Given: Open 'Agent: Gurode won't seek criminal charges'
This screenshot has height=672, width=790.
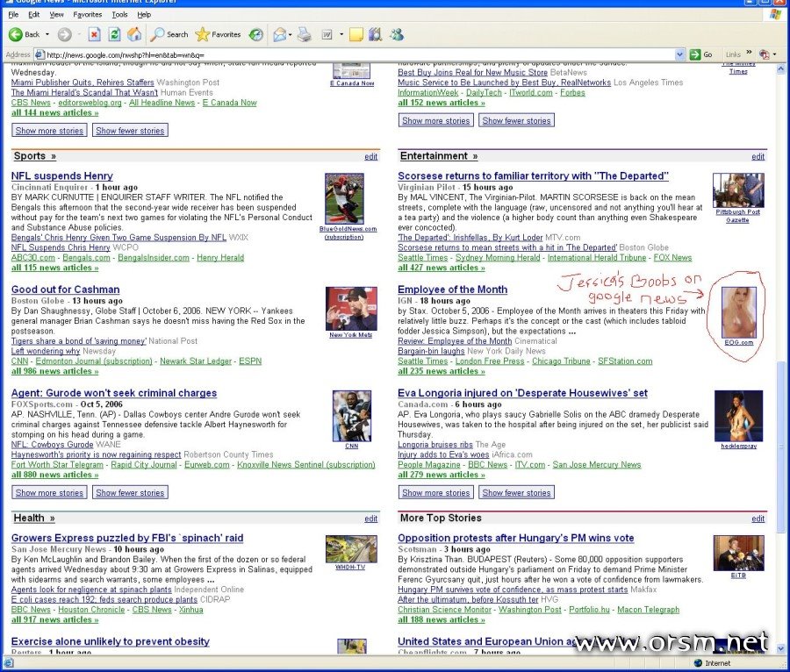Looking at the screenshot, I should click(x=114, y=393).
